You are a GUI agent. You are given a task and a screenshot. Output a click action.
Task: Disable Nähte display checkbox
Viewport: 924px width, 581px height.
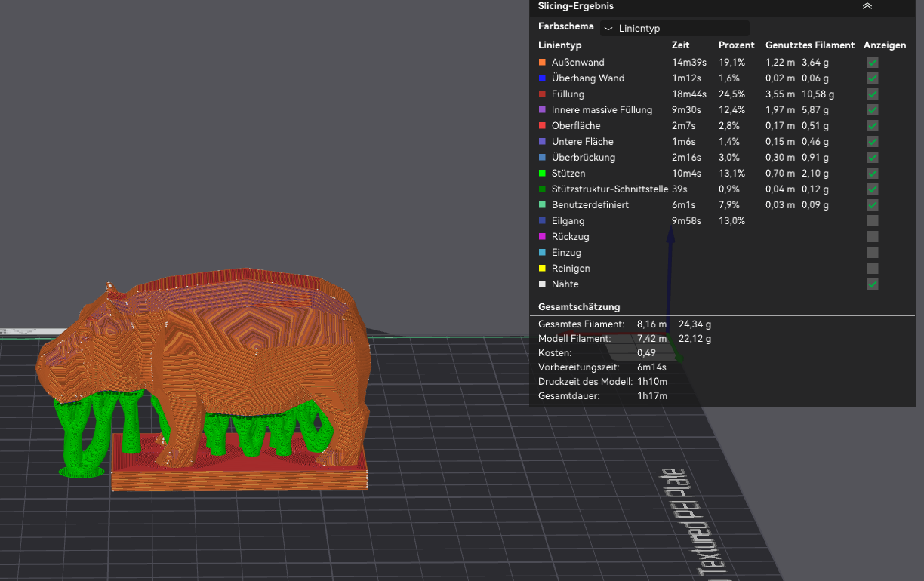tap(873, 284)
